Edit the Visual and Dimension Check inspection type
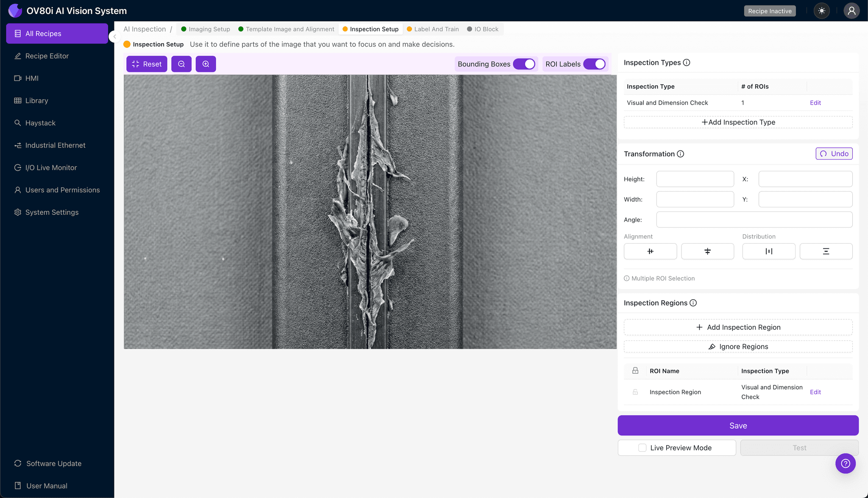 (815, 103)
